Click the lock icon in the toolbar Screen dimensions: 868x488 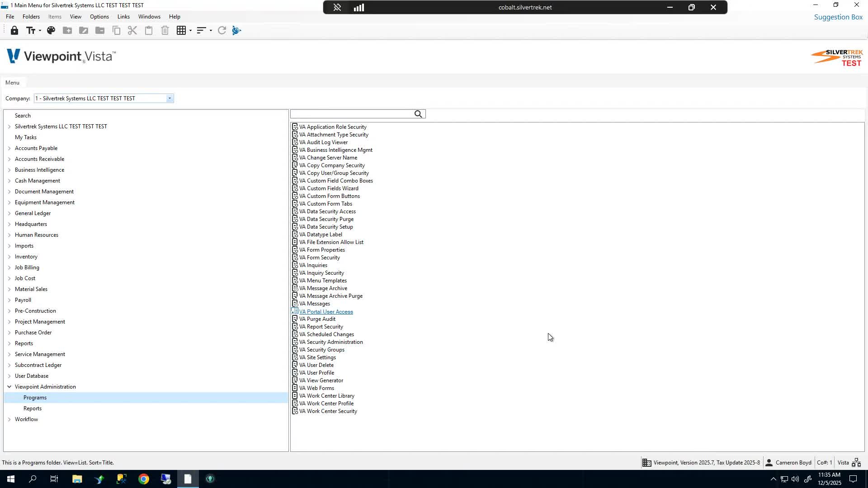[14, 31]
